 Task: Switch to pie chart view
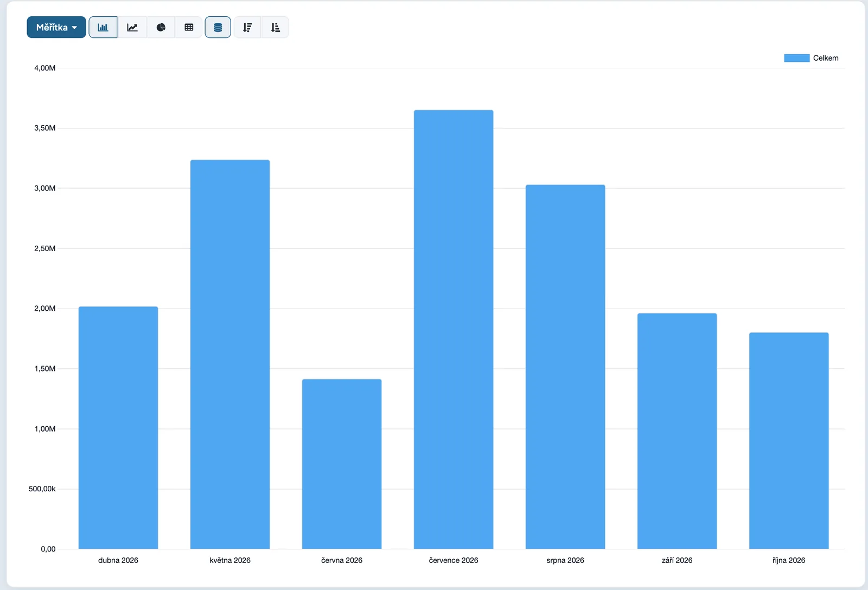pyautogui.click(x=161, y=27)
